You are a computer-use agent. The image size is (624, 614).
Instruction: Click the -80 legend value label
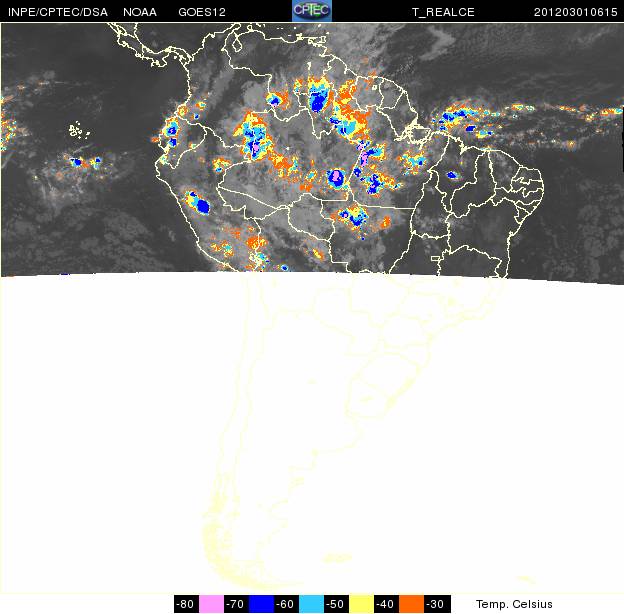coord(186,604)
